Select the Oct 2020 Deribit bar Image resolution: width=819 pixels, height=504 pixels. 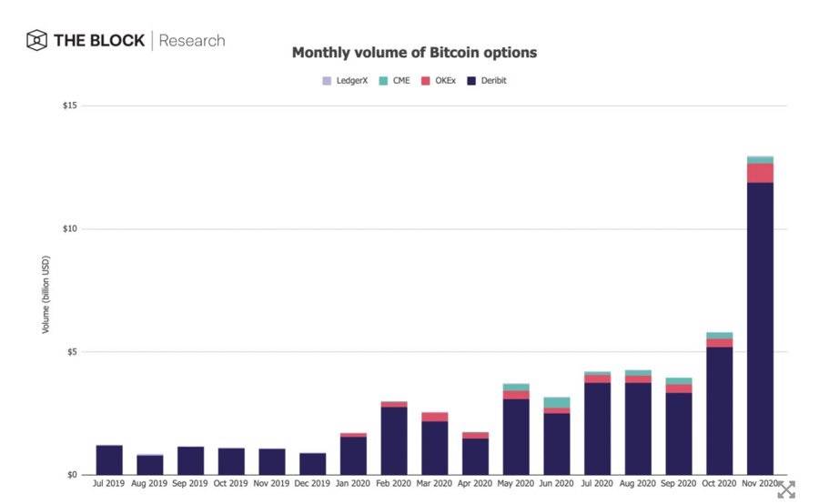(719, 409)
